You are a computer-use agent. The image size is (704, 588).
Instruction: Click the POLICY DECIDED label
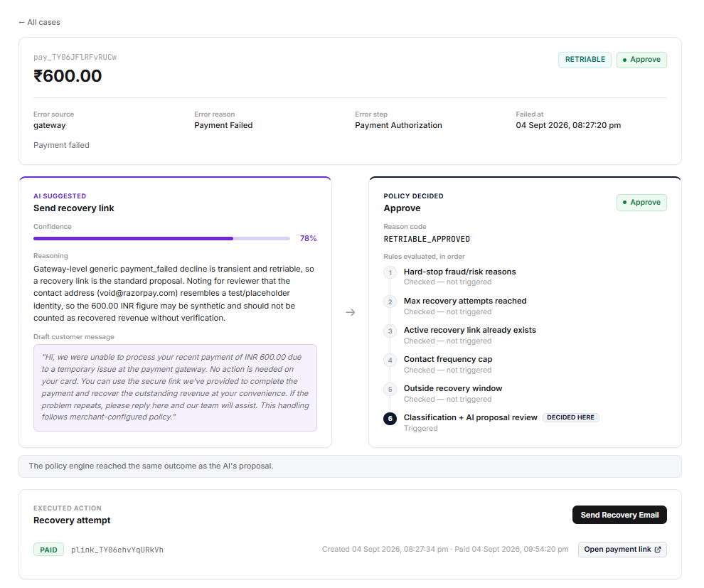point(413,196)
